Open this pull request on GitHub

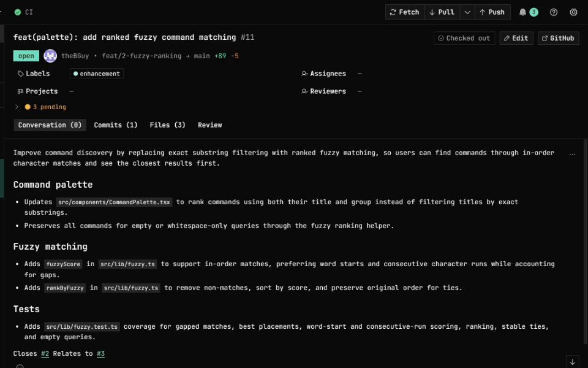[558, 38]
